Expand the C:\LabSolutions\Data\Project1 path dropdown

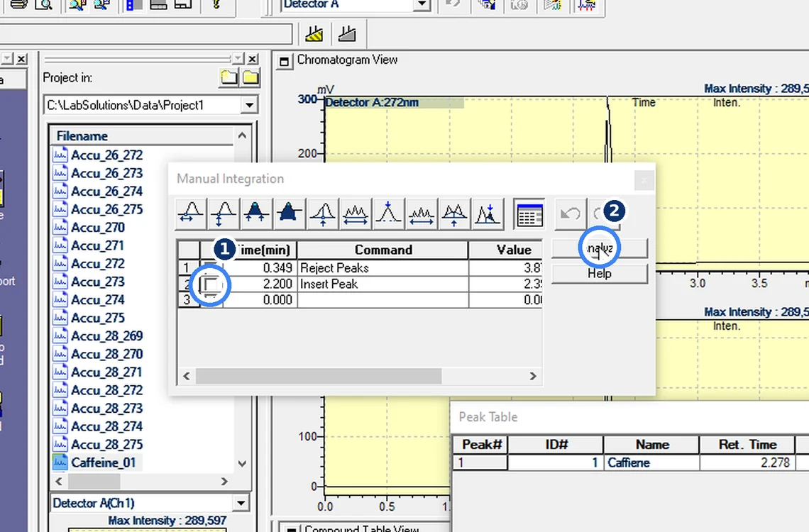[249, 105]
